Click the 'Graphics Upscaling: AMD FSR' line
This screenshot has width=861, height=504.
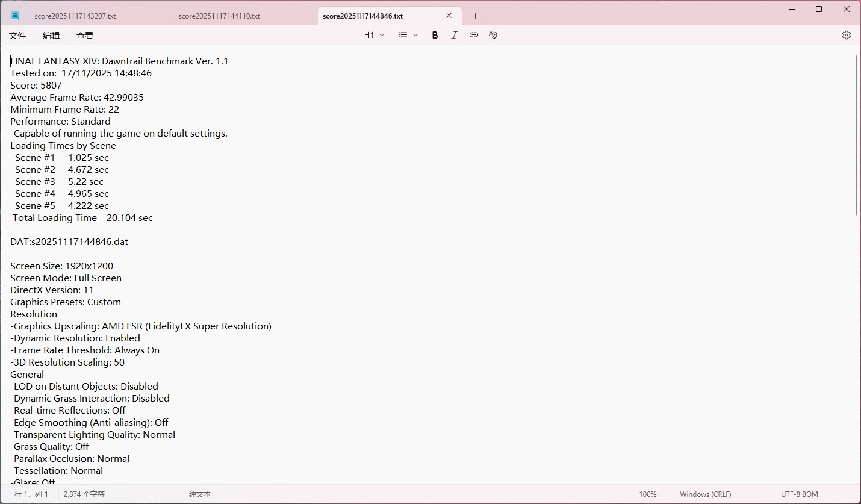coord(141,326)
